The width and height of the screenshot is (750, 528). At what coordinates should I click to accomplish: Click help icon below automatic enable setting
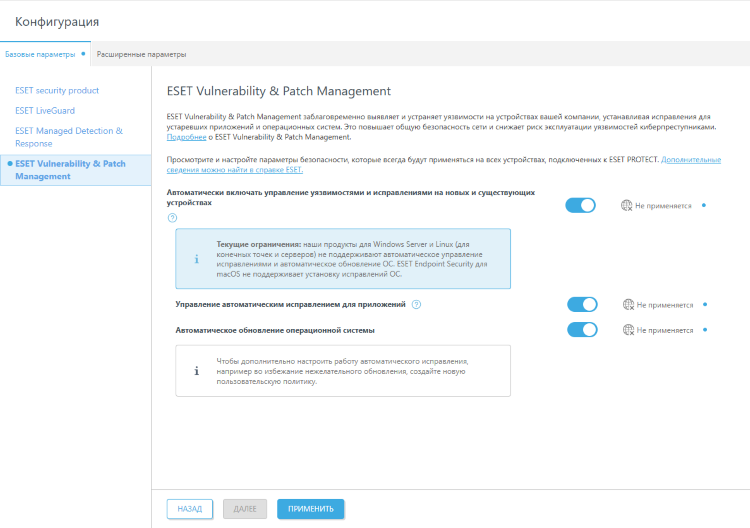pyautogui.click(x=172, y=218)
